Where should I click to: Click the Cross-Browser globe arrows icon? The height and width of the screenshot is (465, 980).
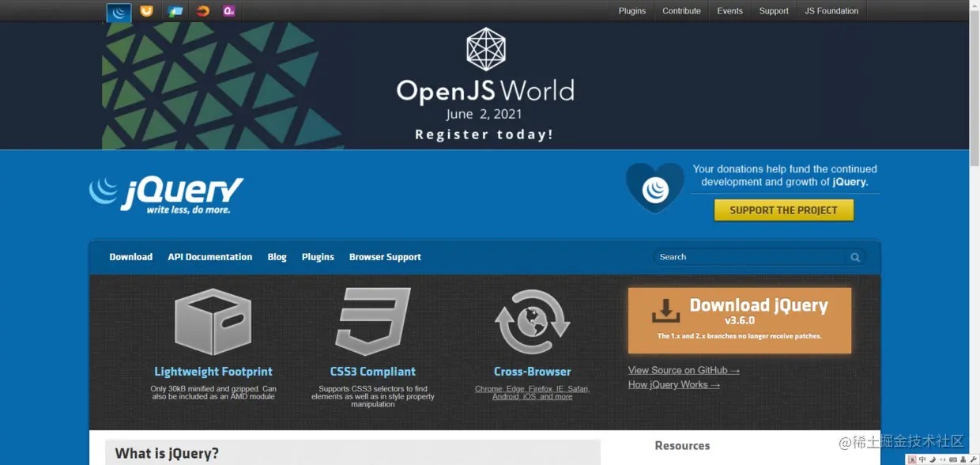[x=533, y=322]
